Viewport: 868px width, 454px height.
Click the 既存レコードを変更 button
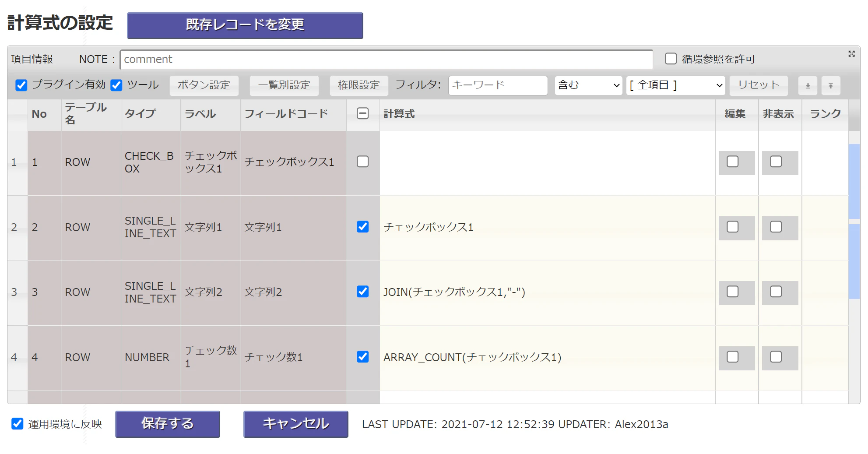click(x=245, y=25)
